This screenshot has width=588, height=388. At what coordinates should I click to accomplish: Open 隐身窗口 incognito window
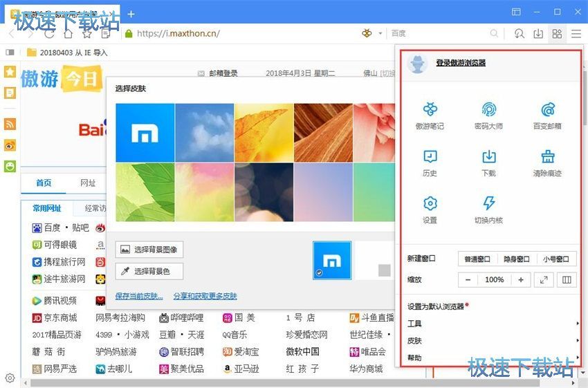coord(517,259)
